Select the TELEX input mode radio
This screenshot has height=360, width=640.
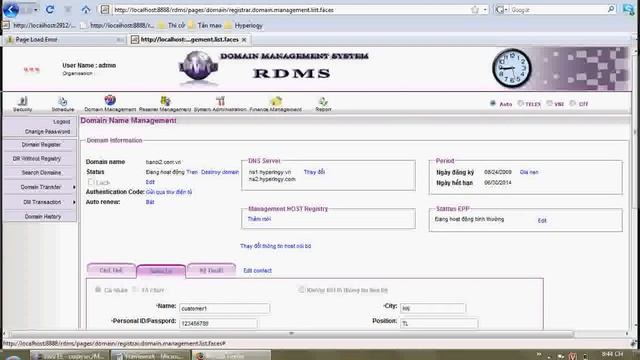coord(520,103)
